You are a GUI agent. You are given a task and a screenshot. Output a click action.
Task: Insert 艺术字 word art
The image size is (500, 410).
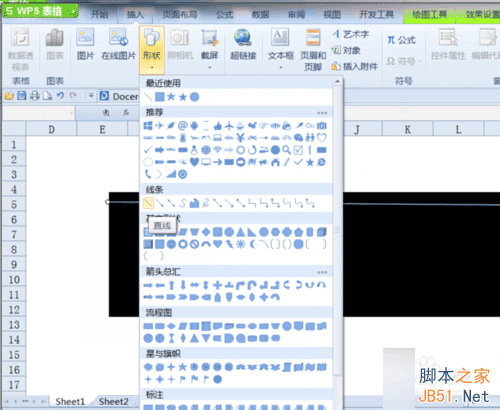point(351,34)
